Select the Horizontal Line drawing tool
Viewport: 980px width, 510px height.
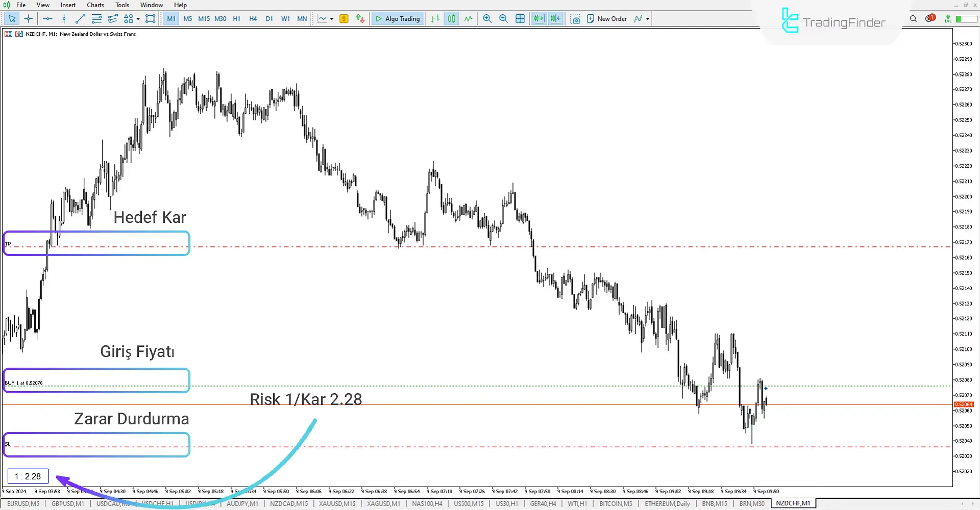point(47,18)
